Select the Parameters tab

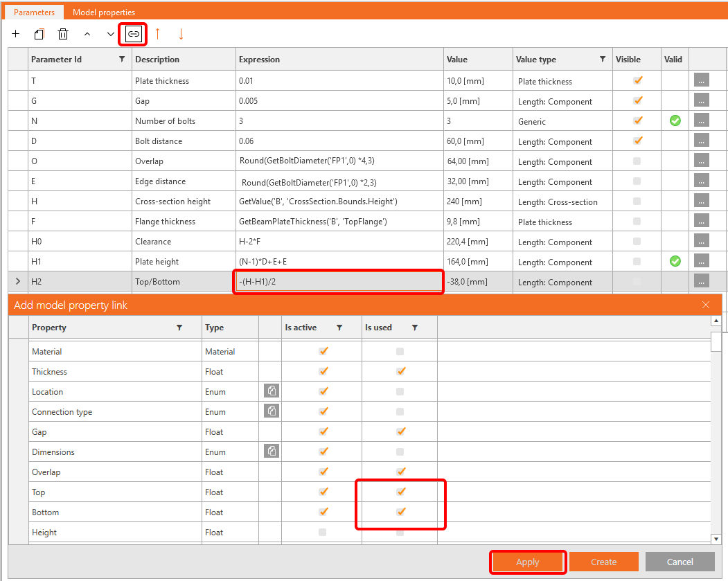point(35,12)
